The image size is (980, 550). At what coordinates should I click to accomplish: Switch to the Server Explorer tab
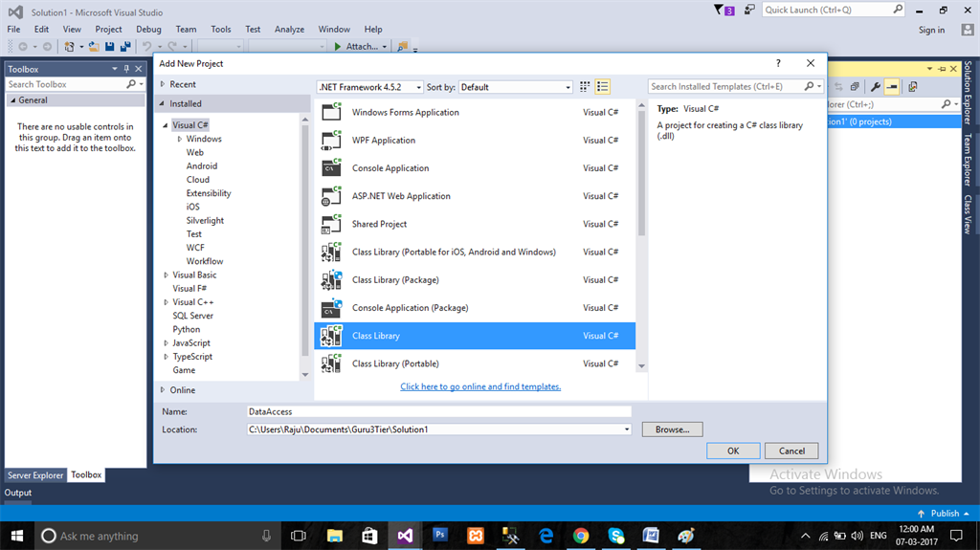coord(35,475)
